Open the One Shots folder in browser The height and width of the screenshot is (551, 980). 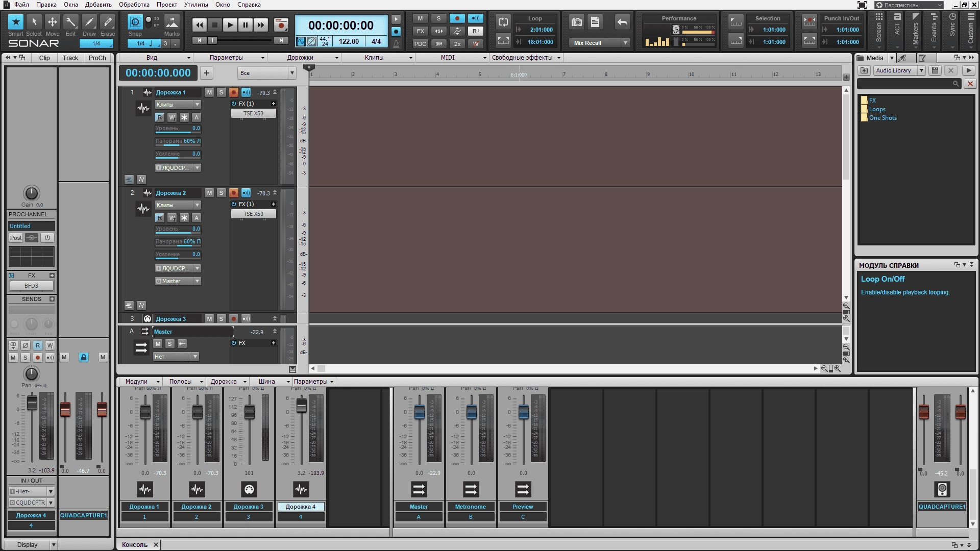coord(883,118)
